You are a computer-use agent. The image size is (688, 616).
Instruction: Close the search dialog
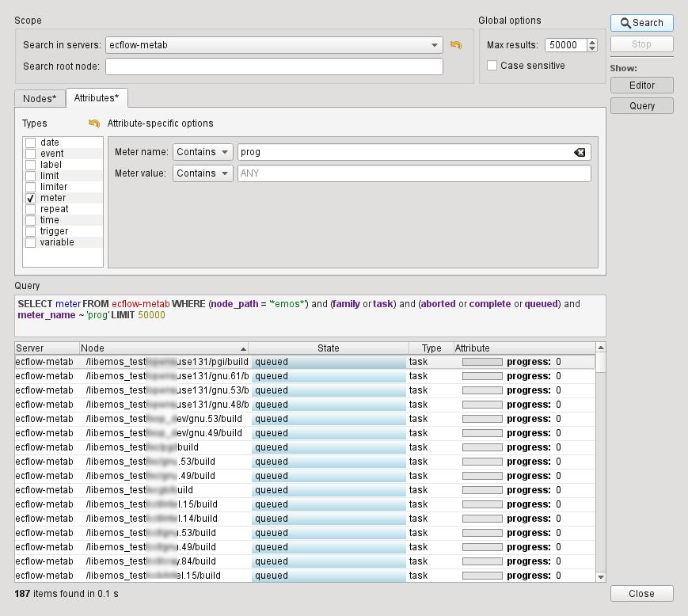tap(641, 594)
